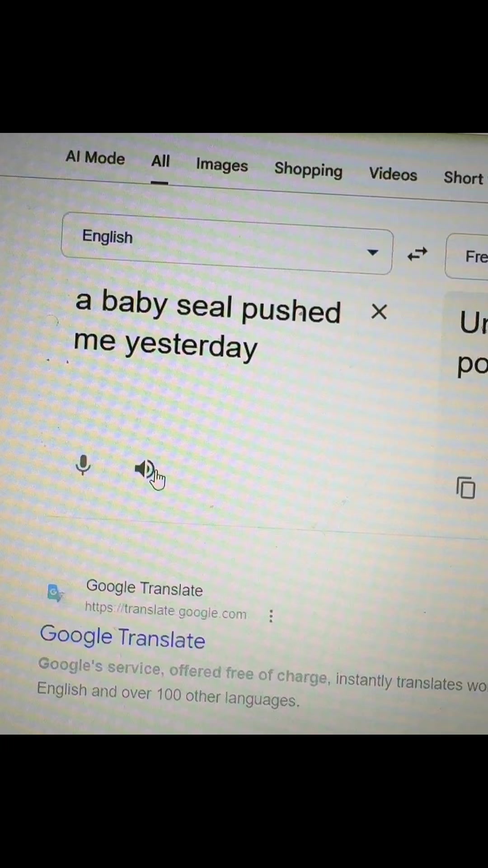Click the translate.google.com URL

(x=166, y=610)
